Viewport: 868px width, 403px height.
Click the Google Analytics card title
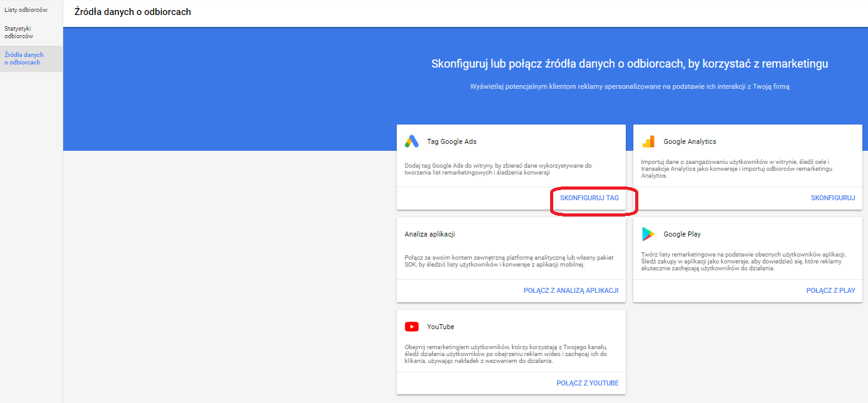click(690, 141)
